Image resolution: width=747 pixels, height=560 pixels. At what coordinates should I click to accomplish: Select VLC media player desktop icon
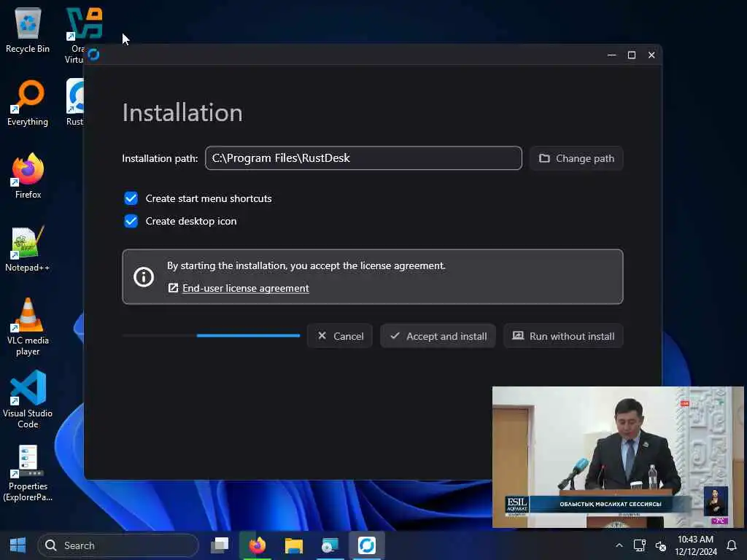[x=28, y=327]
